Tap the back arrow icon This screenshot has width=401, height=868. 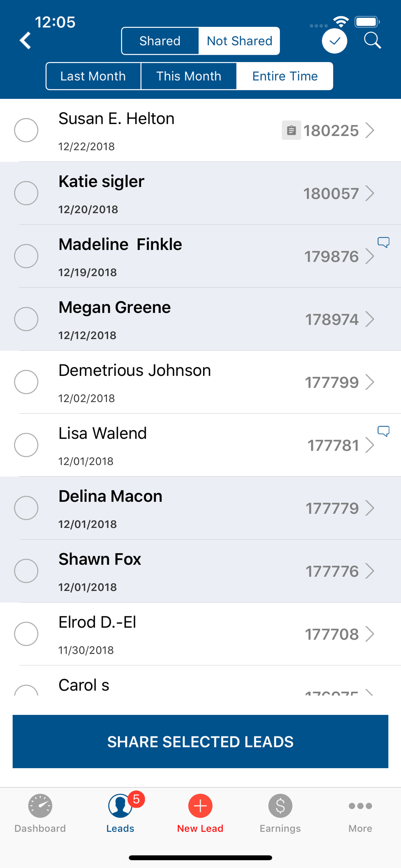(x=26, y=41)
